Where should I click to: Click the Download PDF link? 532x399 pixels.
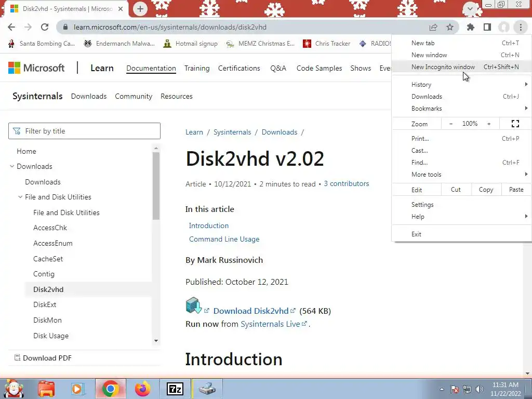click(x=43, y=358)
